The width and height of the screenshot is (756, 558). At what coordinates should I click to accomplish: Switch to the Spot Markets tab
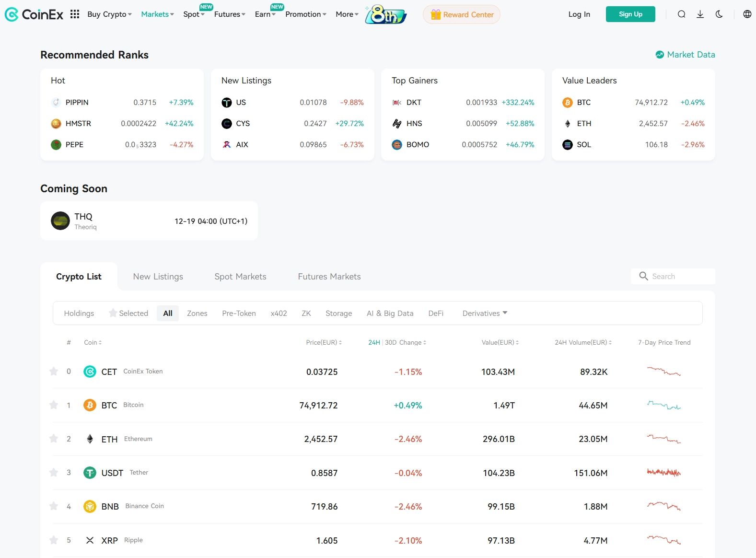coord(240,277)
